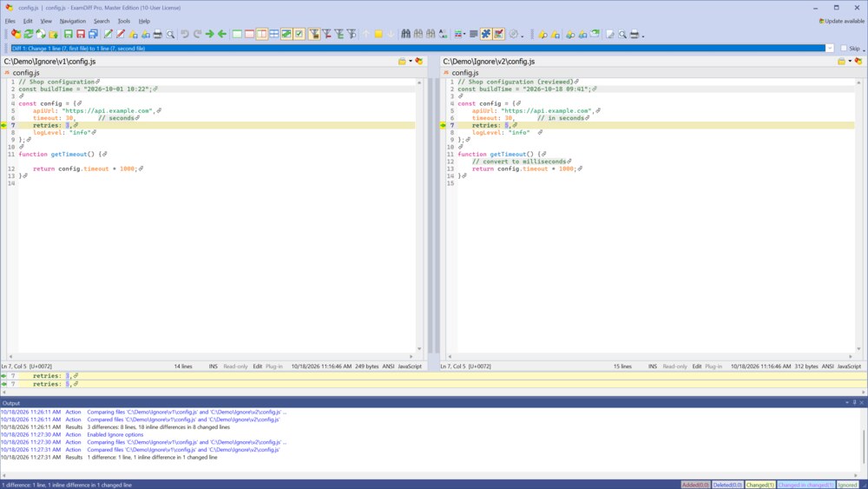This screenshot has width=868, height=489.
Task: Click the yellow bookmark square icon
Action: pos(378,35)
